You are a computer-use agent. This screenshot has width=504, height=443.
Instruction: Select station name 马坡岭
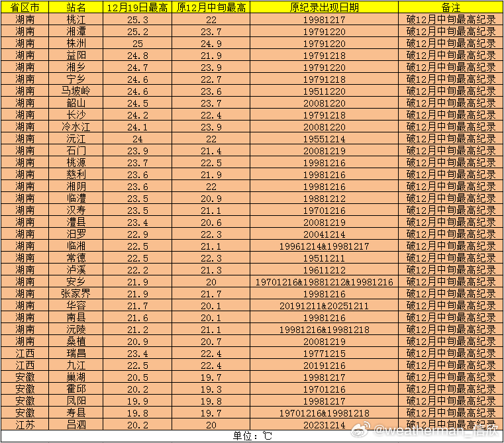pos(76,91)
